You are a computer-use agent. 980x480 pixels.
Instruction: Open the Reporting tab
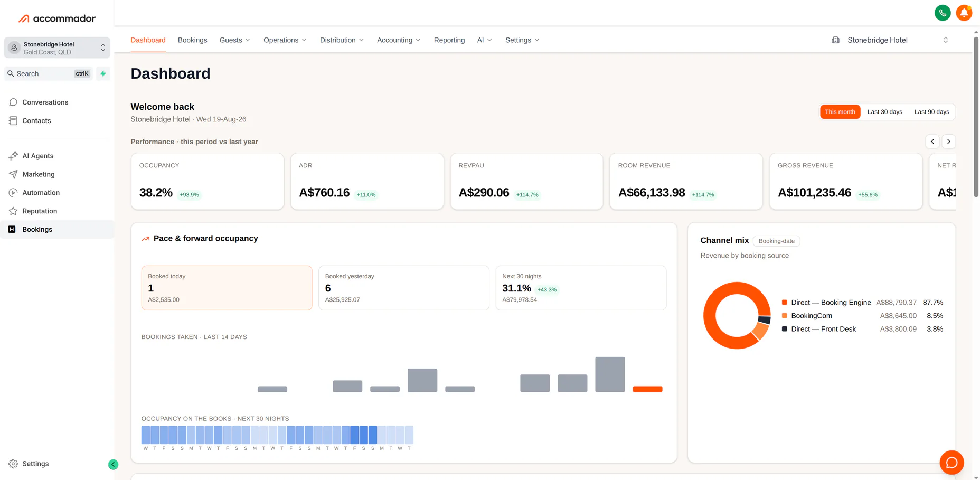coord(449,40)
